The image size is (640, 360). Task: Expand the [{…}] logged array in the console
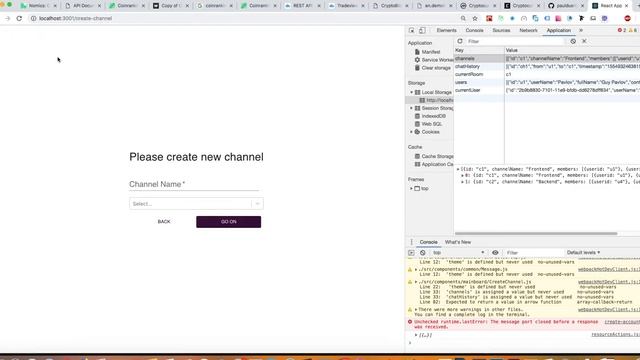click(x=416, y=335)
